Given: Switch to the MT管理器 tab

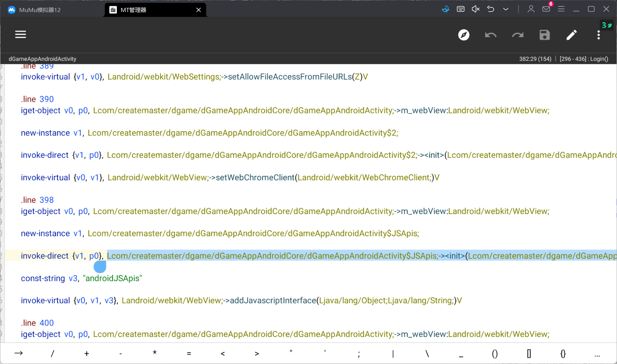Looking at the screenshot, I should tap(155, 10).
